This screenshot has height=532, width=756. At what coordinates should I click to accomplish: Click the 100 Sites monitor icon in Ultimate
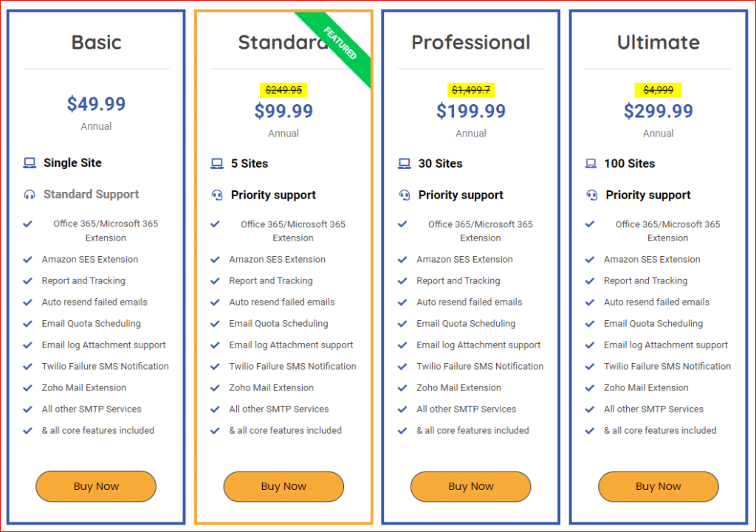591,162
